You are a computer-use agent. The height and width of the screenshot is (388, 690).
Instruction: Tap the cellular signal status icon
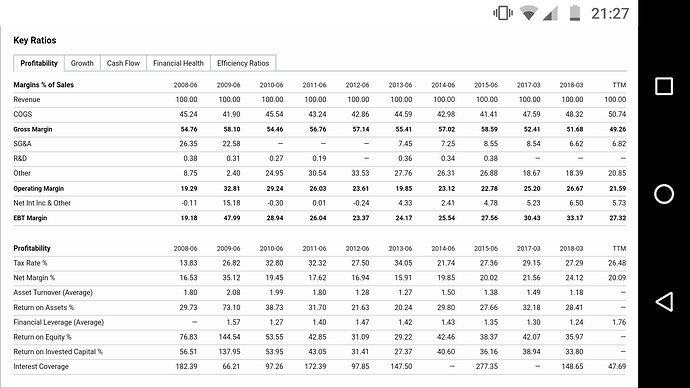551,13
